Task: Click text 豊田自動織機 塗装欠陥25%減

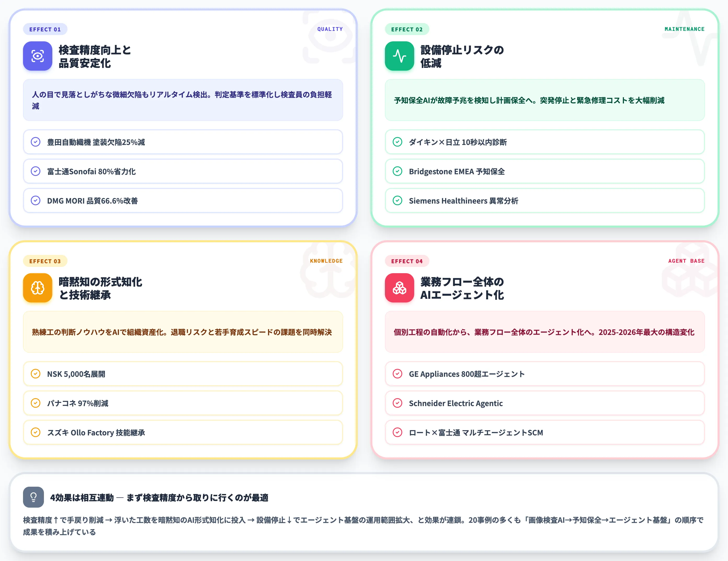Action: pyautogui.click(x=96, y=142)
